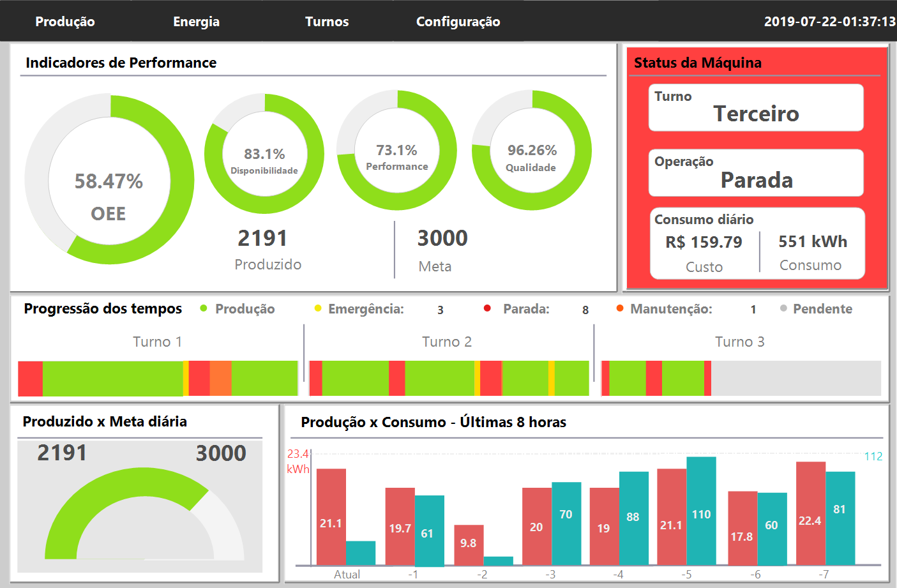The height and width of the screenshot is (588, 897).
Task: Click the Turno card showing Terceiro
Action: (756, 108)
